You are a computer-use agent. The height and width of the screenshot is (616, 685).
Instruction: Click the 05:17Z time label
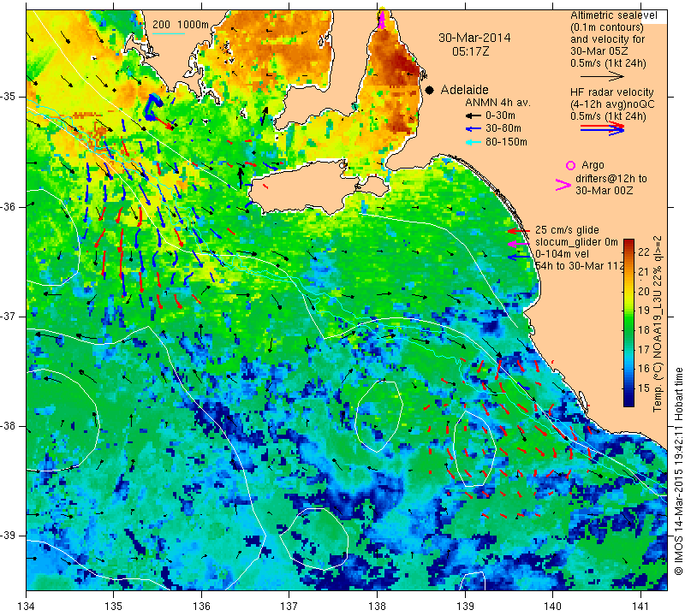pyautogui.click(x=470, y=51)
